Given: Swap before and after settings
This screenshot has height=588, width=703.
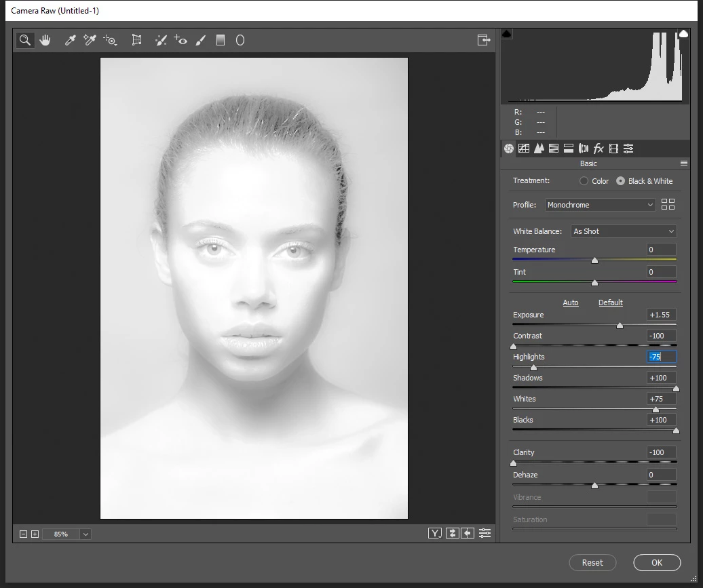Looking at the screenshot, I should (x=453, y=533).
